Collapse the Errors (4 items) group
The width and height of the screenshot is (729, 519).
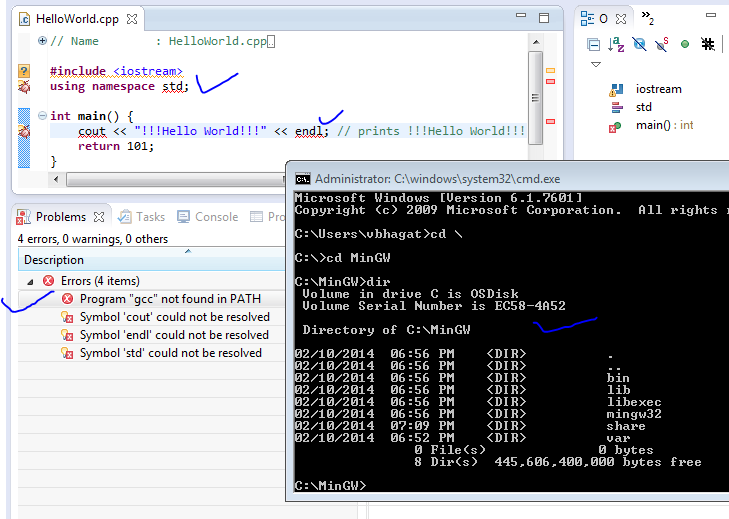pyautogui.click(x=30, y=281)
